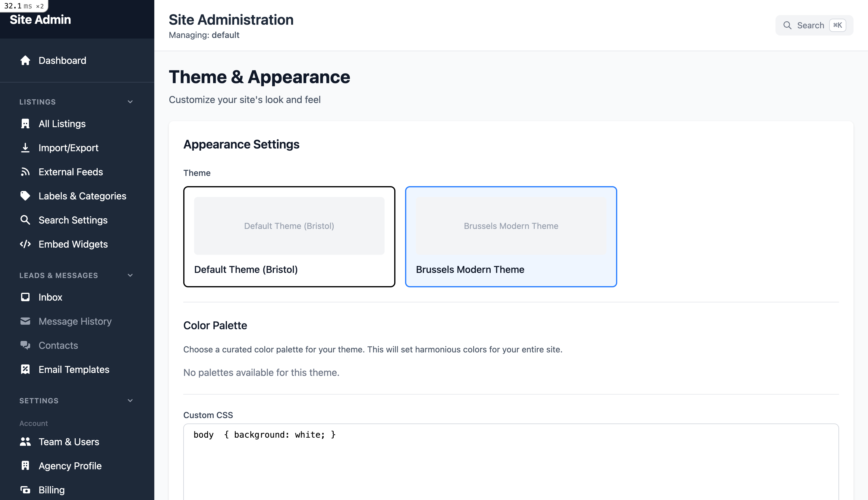Open the Dashboard home icon

(x=25, y=61)
